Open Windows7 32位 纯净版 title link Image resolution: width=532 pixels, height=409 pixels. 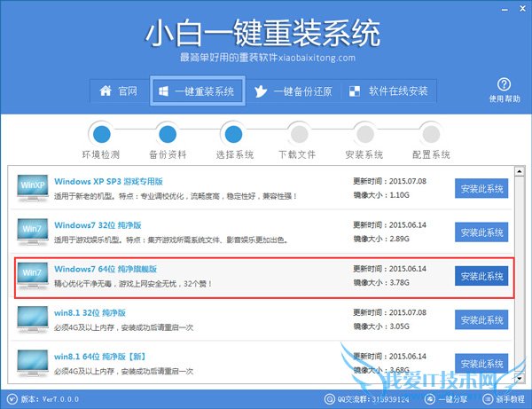98,225
